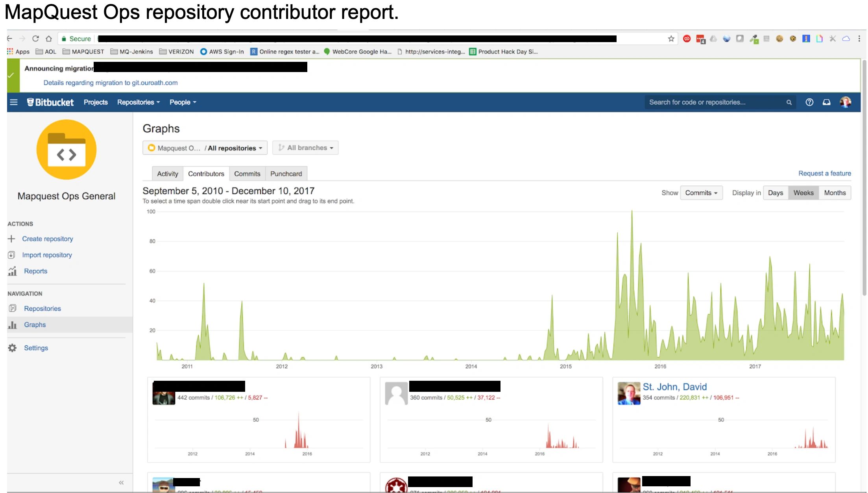868x493 pixels.
Task: Open the Online regex tester bookmark
Action: pyautogui.click(x=285, y=52)
